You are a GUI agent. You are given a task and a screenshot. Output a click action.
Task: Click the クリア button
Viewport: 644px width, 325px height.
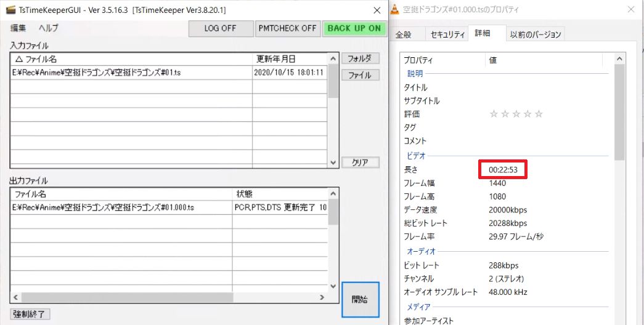click(360, 162)
